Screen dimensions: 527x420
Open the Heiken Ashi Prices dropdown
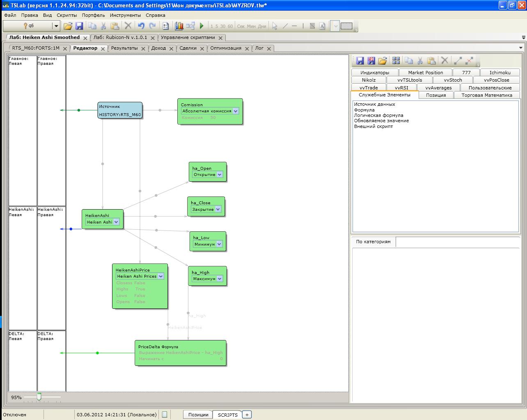(160, 276)
